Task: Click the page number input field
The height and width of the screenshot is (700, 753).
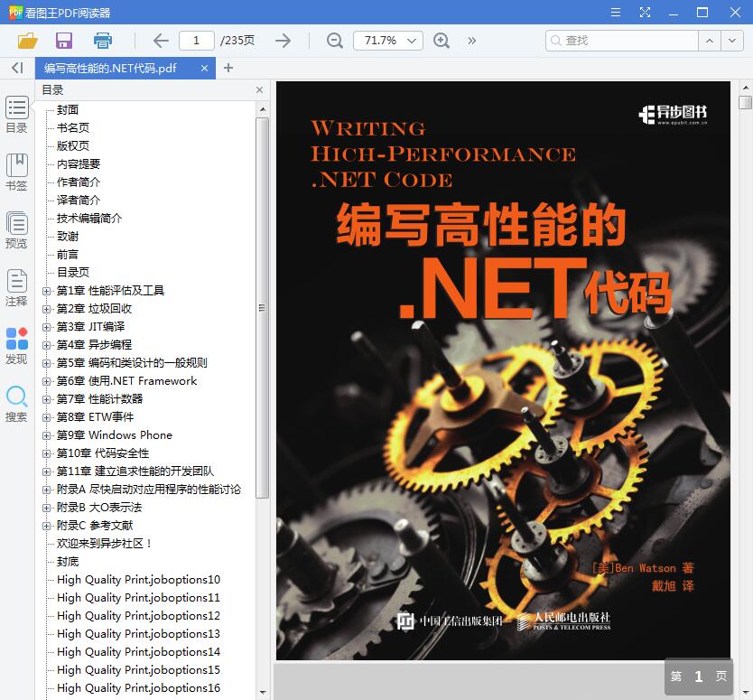Action: pyautogui.click(x=197, y=41)
